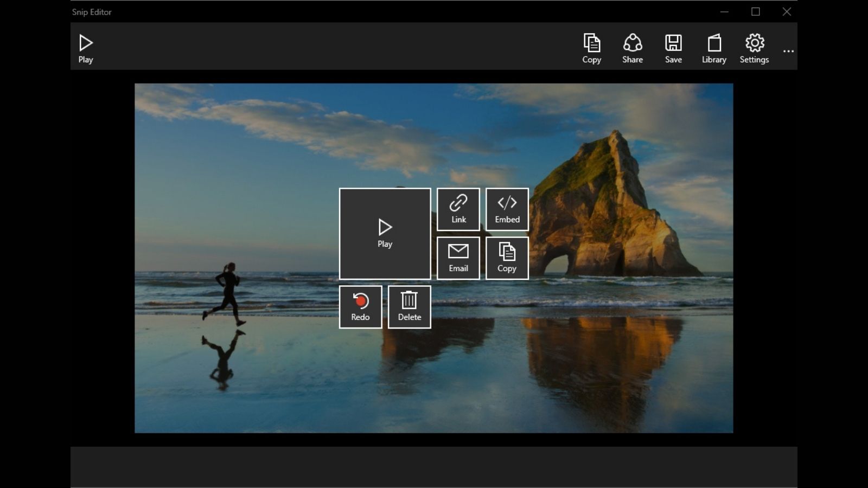Click the Snip Editor title bar text
The width and height of the screenshot is (868, 488).
coord(90,11)
